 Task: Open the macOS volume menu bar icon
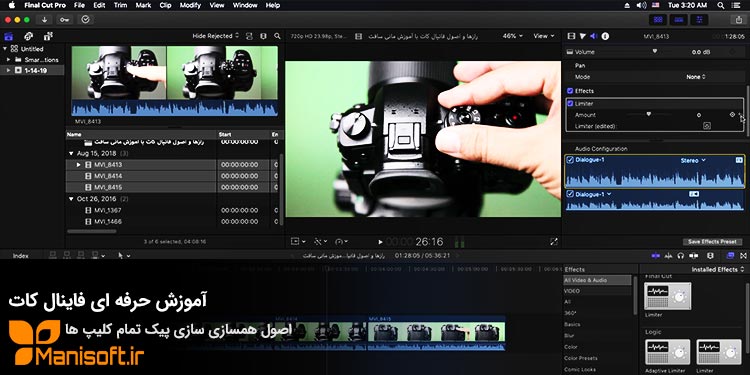(x=641, y=5)
